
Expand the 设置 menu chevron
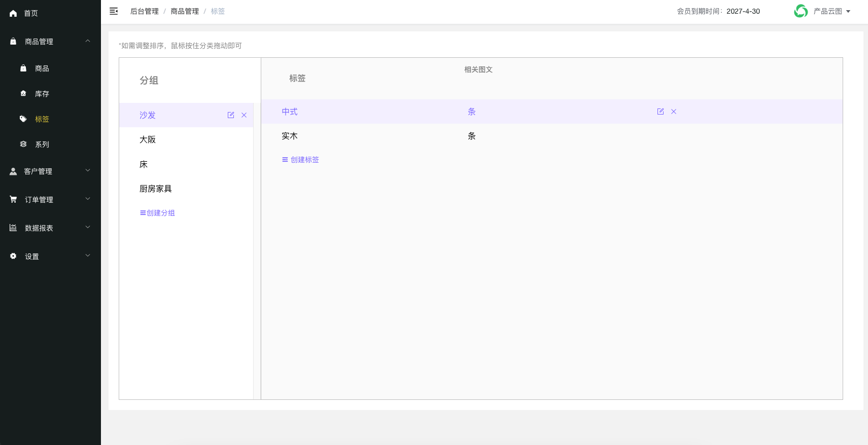coord(88,256)
